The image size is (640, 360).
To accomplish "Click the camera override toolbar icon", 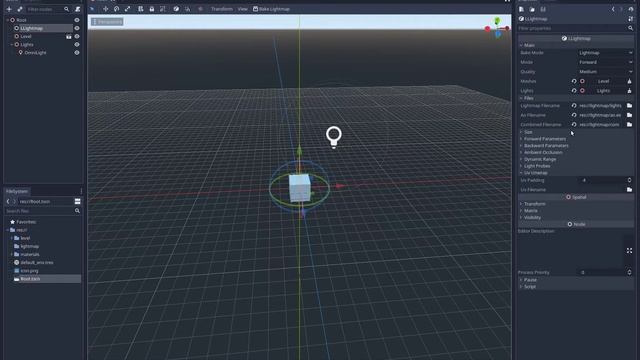I will pyautogui.click(x=200, y=9).
